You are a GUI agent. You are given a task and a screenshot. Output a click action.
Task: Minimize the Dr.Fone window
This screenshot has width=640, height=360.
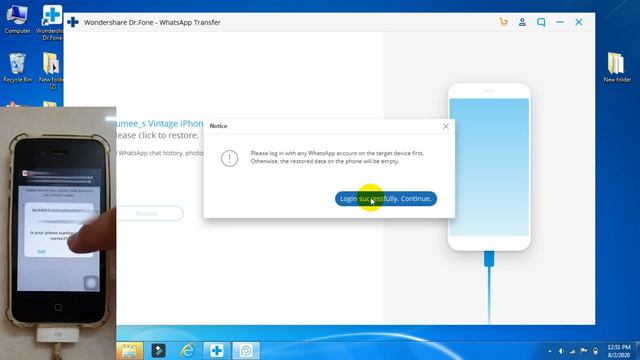click(560, 22)
